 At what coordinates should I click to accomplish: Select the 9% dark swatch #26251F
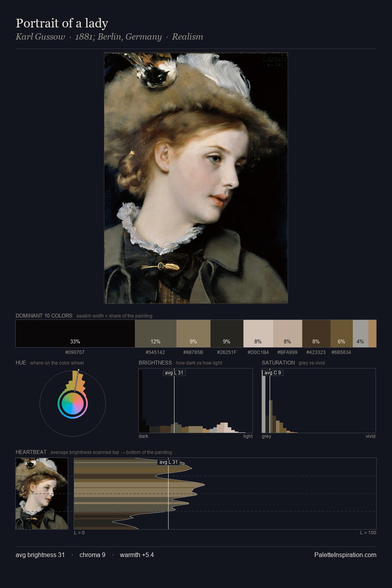(227, 334)
